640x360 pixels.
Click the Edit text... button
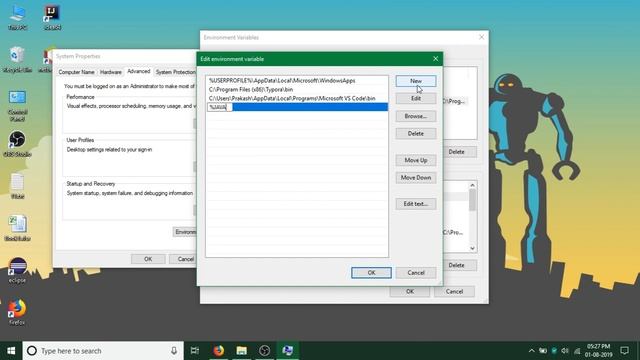point(416,204)
